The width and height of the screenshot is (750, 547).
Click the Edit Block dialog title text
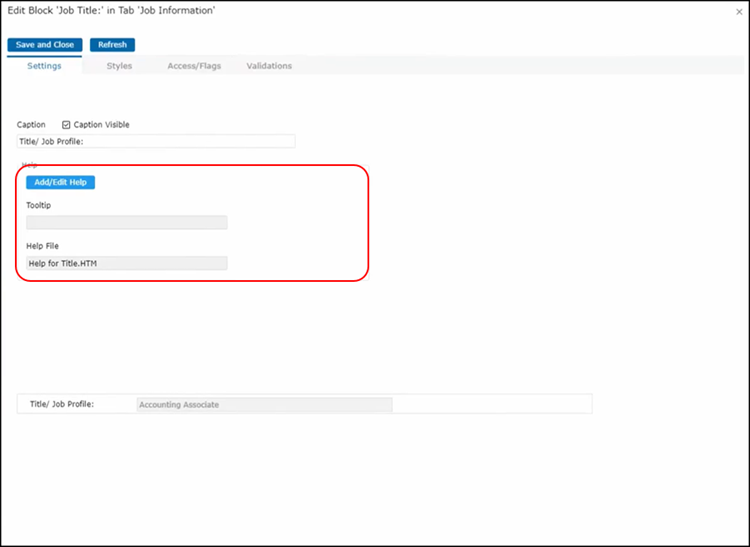pyautogui.click(x=111, y=10)
